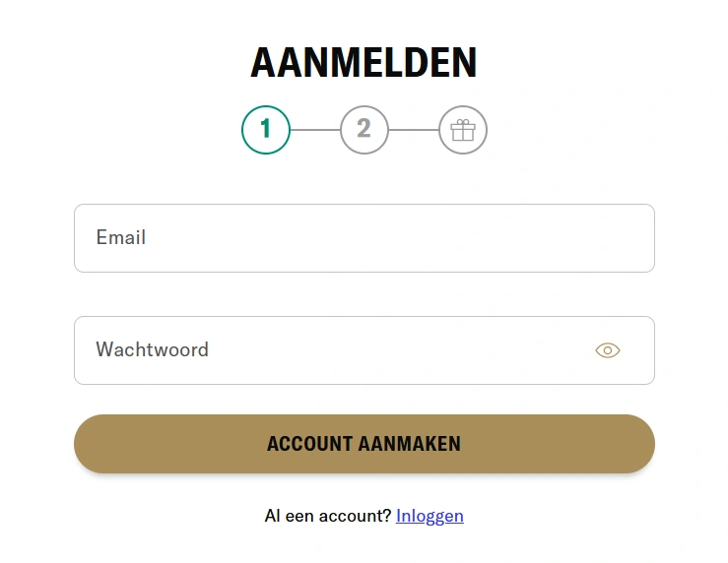The width and height of the screenshot is (728, 563).
Task: Toggle password visibility in Wachtwoord field
Action: (x=608, y=350)
